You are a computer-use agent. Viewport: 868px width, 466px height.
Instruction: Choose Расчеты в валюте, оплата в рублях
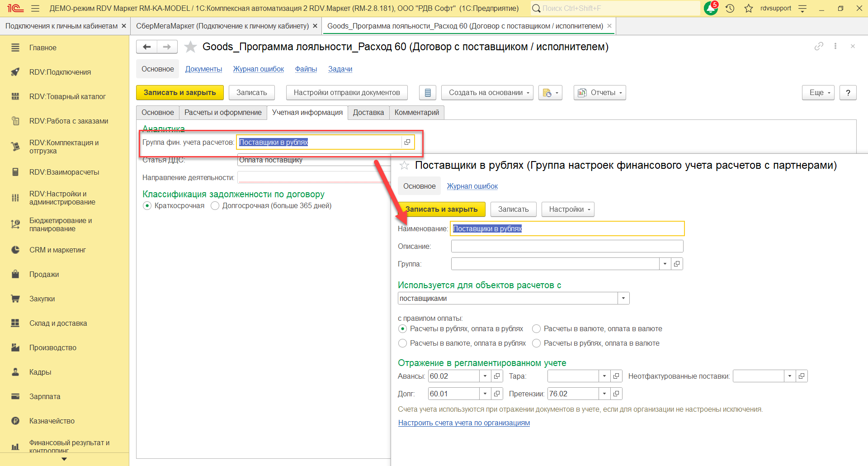(x=403, y=343)
